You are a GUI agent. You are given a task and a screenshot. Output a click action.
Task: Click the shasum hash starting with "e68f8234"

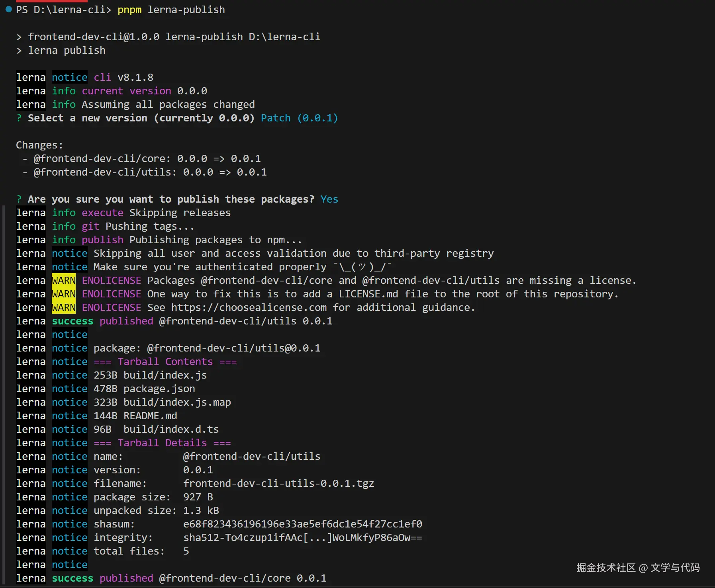pos(303,524)
